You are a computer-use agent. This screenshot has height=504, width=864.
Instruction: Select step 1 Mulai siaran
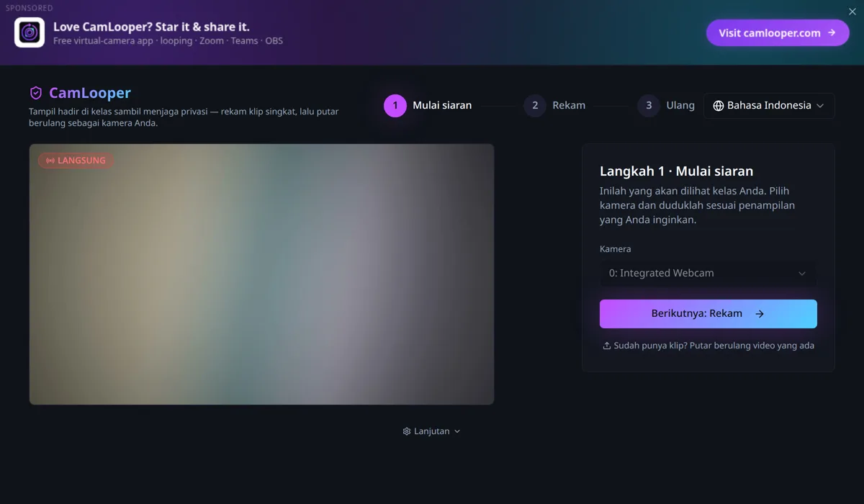(428, 105)
